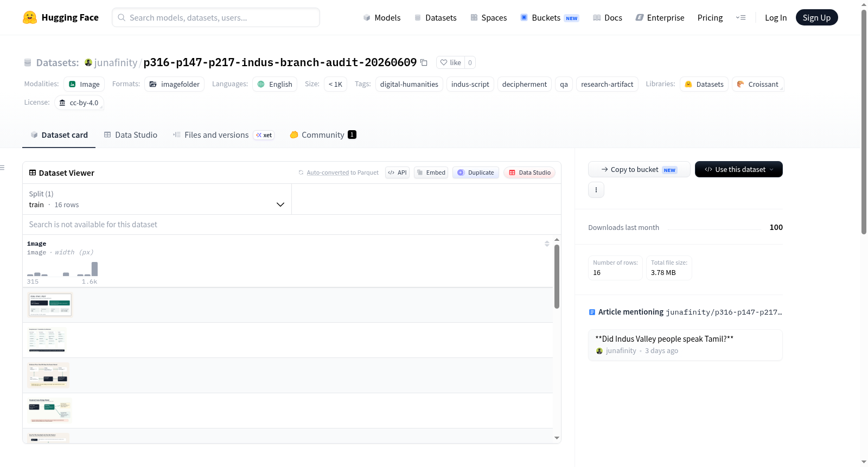Open the navigation overflow menu icon
Image resolution: width=868 pixels, height=467 pixels.
[x=741, y=17]
